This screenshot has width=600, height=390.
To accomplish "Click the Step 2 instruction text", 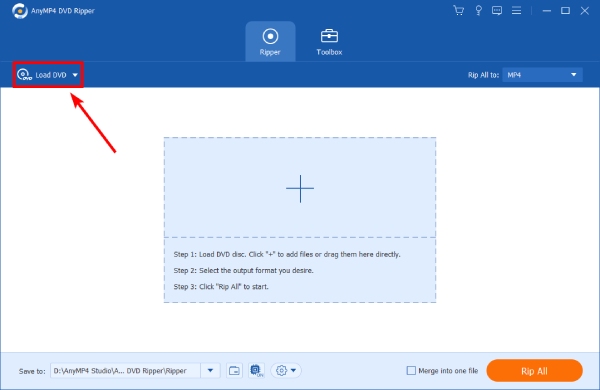I will tap(243, 270).
